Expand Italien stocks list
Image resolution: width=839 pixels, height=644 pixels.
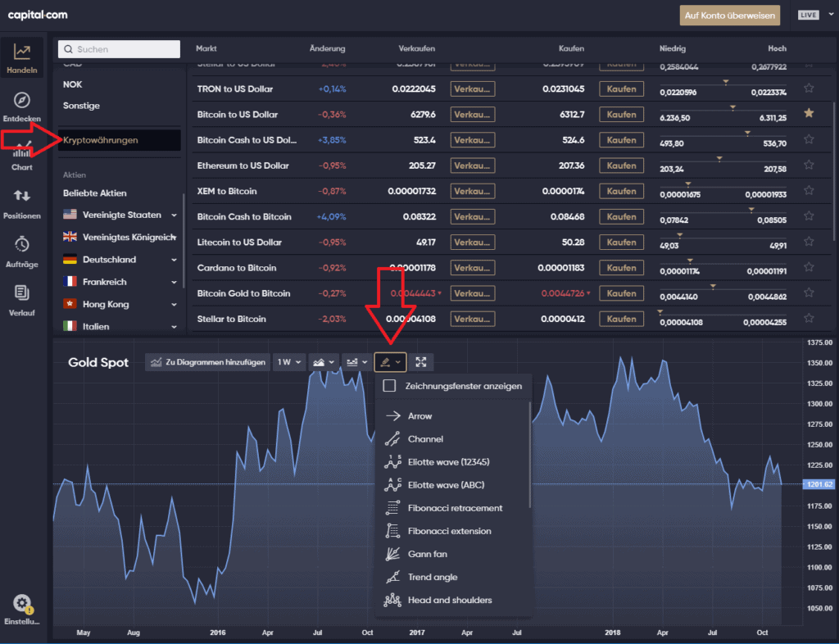[174, 327]
